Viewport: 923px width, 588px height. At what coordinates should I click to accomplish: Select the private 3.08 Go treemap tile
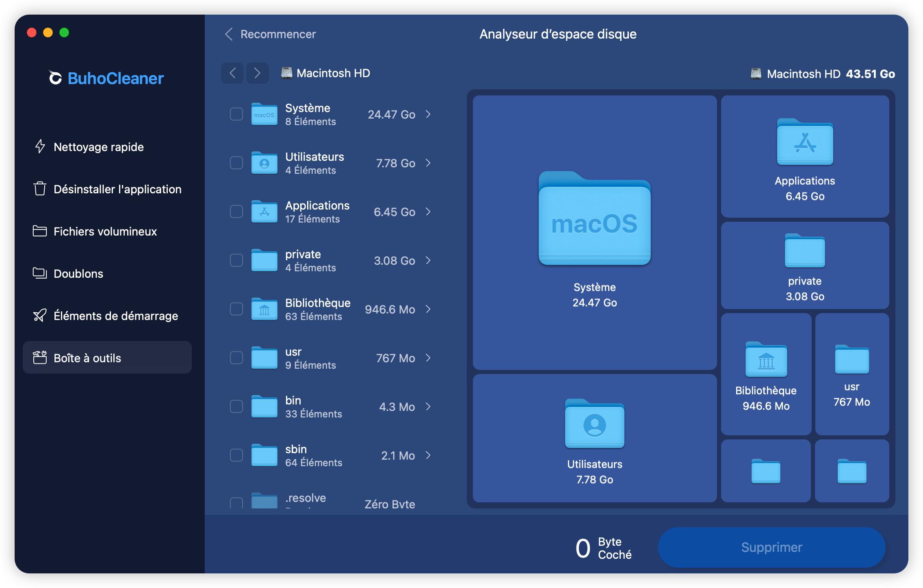805,266
